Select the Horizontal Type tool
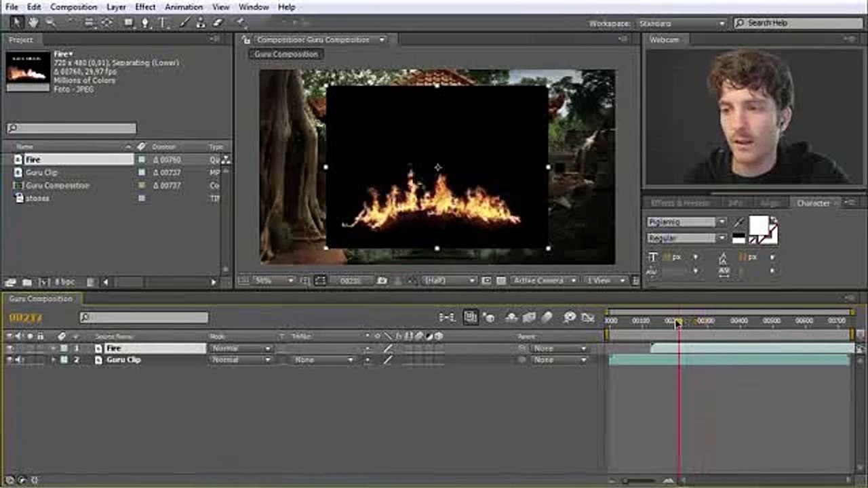The width and height of the screenshot is (868, 488). coord(163,22)
